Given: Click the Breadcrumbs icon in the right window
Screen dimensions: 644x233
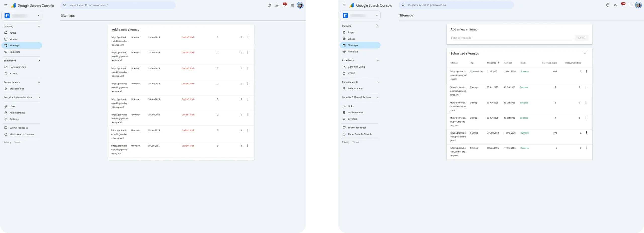Looking at the screenshot, I should [344, 89].
